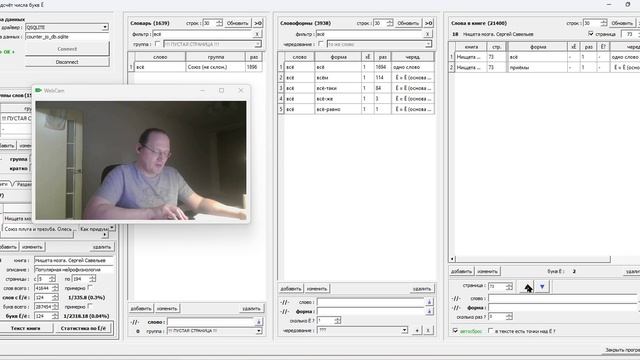Click удалить under Словарь table
The width and height of the screenshot is (640, 360).
(x=251, y=309)
